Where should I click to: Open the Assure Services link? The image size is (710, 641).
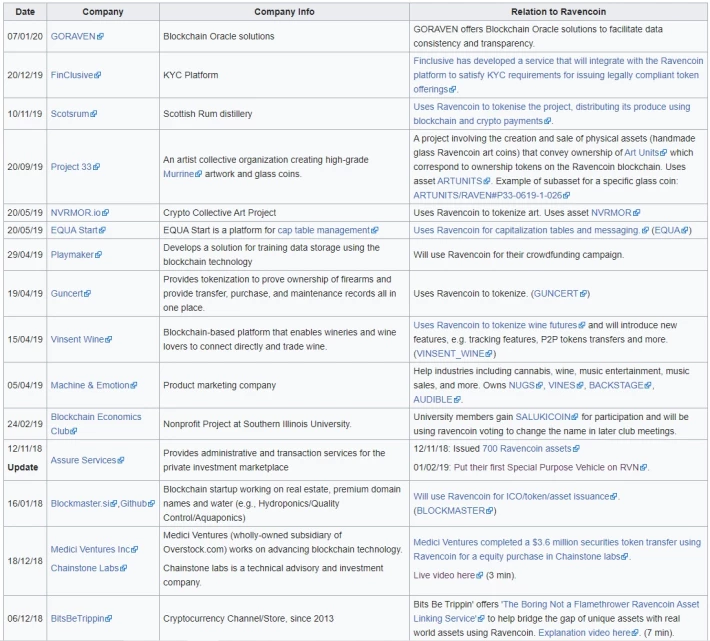coord(87,460)
